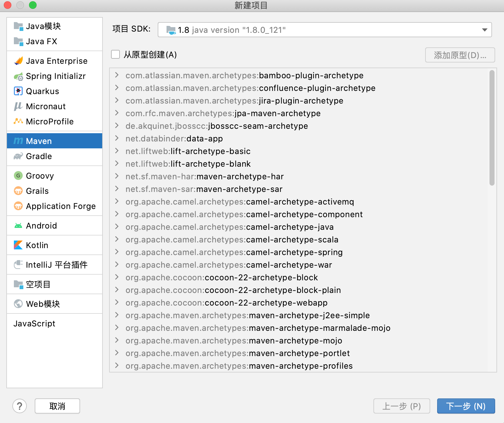Click the Maven m icon

18,141
